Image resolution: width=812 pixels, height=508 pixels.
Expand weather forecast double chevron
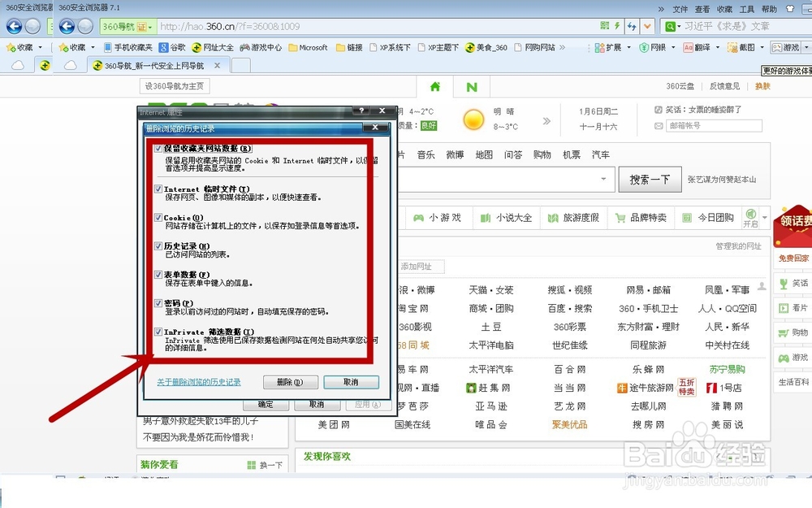pos(546,121)
